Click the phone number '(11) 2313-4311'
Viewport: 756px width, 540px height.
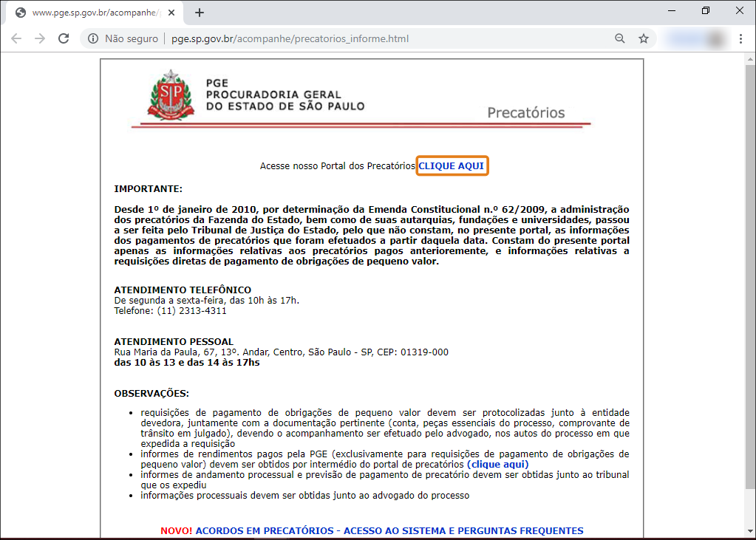tap(192, 311)
